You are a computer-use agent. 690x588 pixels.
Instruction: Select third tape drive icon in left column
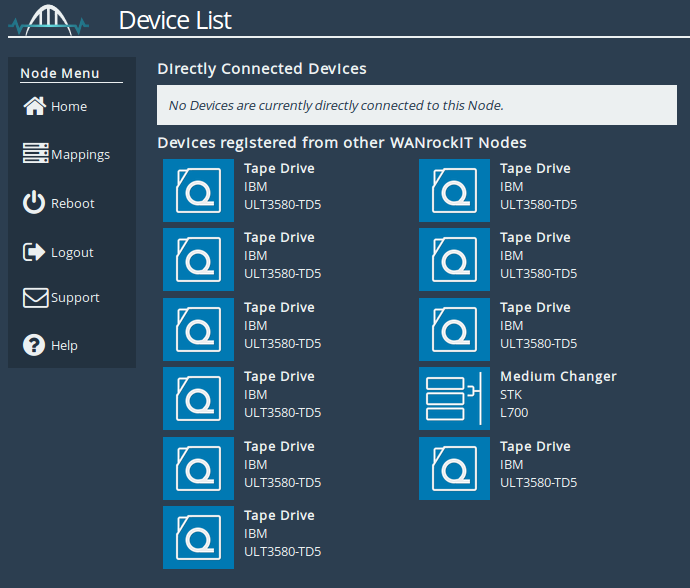coord(198,329)
